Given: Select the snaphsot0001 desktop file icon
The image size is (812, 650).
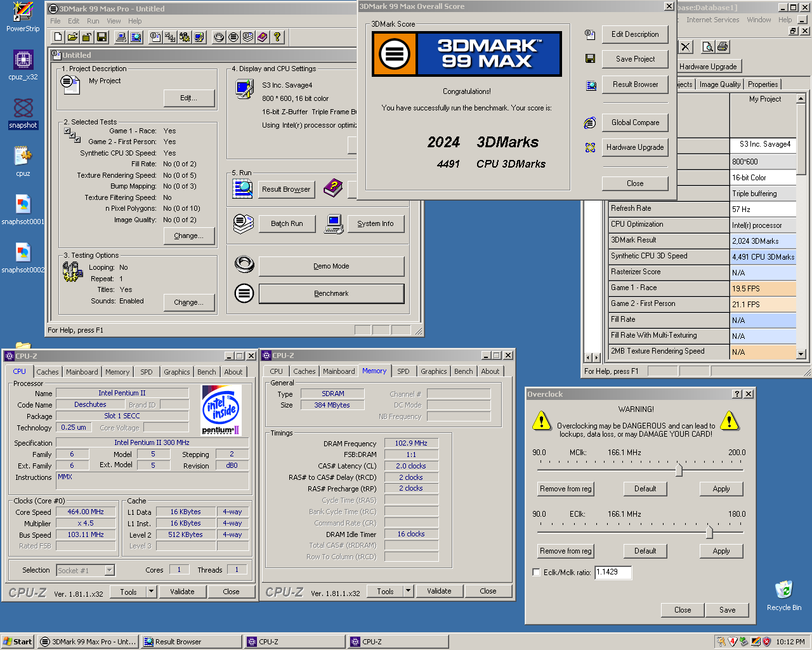Looking at the screenshot, I should 23,204.
